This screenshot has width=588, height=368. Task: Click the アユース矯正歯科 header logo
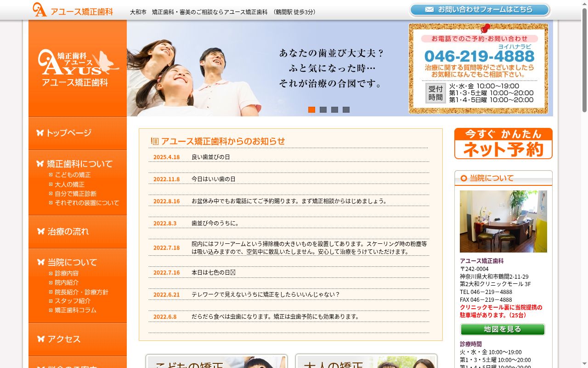point(73,10)
